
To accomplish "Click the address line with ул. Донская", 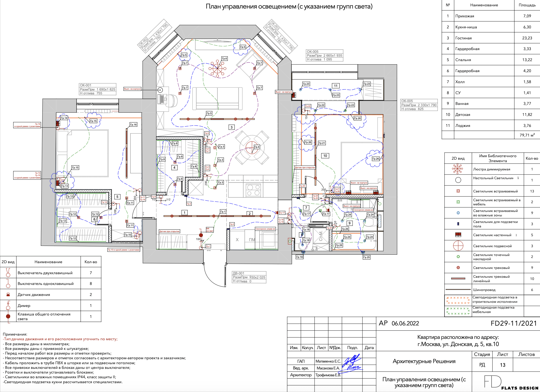I will click(x=458, y=344).
